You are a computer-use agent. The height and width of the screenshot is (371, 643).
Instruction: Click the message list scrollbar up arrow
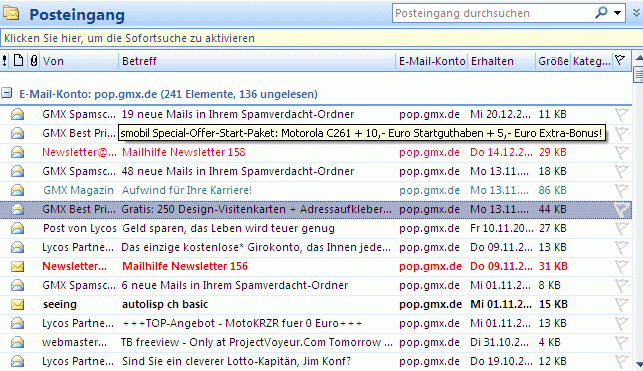pyautogui.click(x=638, y=58)
